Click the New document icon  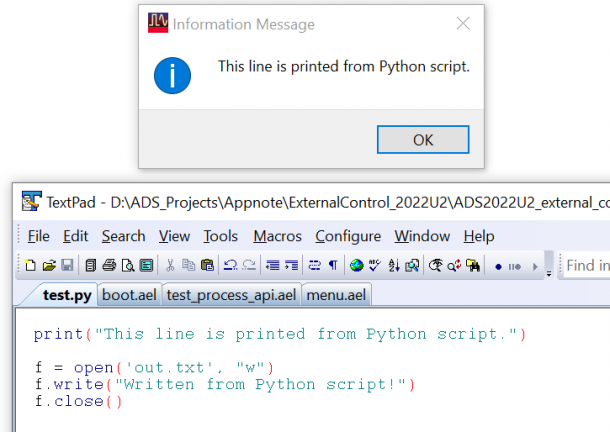pos(31,266)
